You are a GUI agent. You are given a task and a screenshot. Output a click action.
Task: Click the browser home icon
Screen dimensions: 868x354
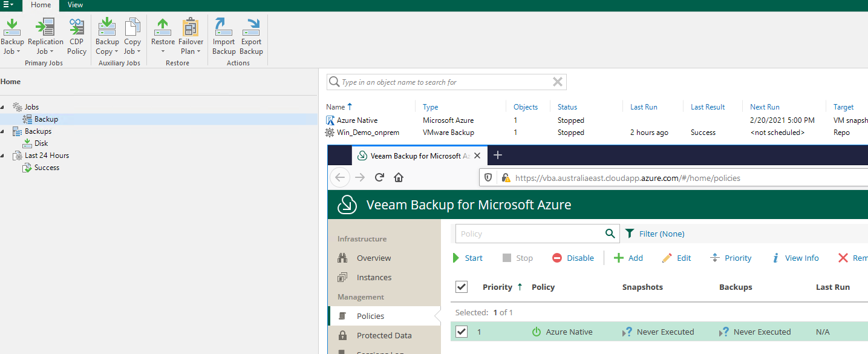(399, 177)
